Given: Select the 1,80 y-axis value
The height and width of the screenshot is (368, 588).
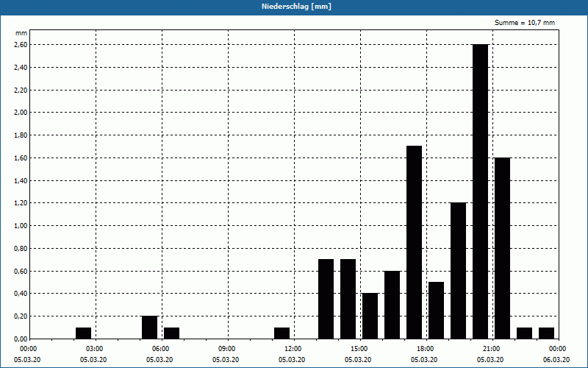Looking at the screenshot, I should click(x=21, y=135).
